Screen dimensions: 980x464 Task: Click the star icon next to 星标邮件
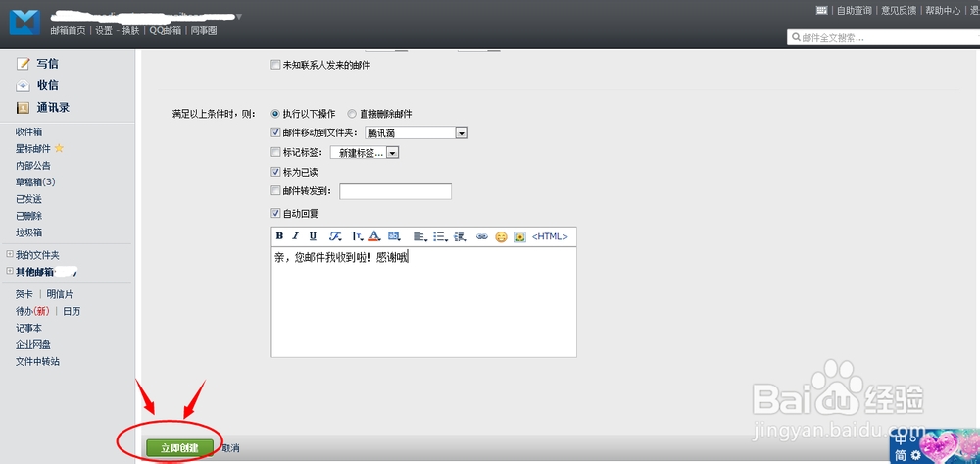point(59,148)
